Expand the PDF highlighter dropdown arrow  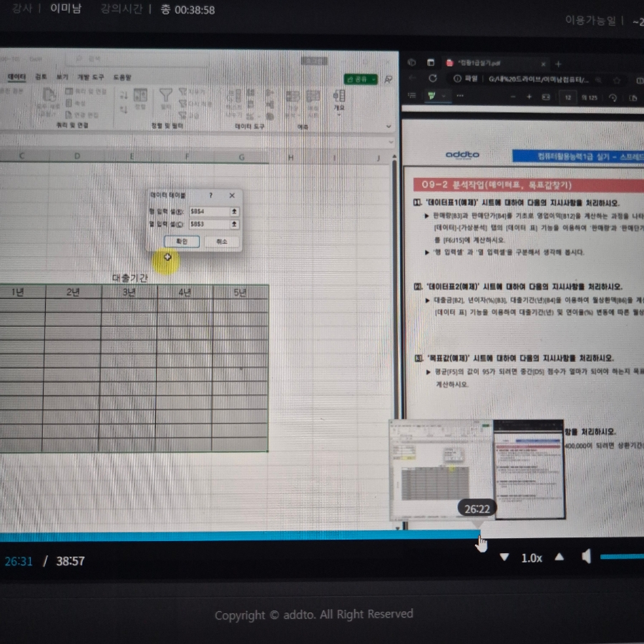tap(444, 95)
